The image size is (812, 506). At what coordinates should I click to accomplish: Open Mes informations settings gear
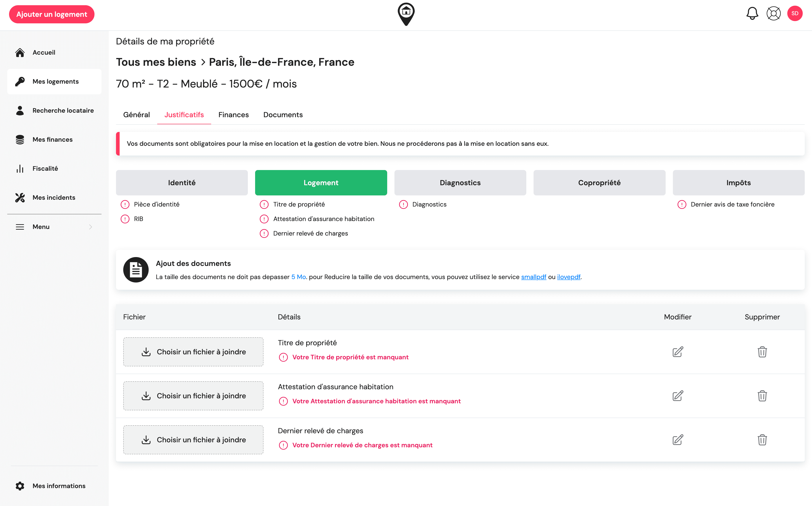[20, 486]
